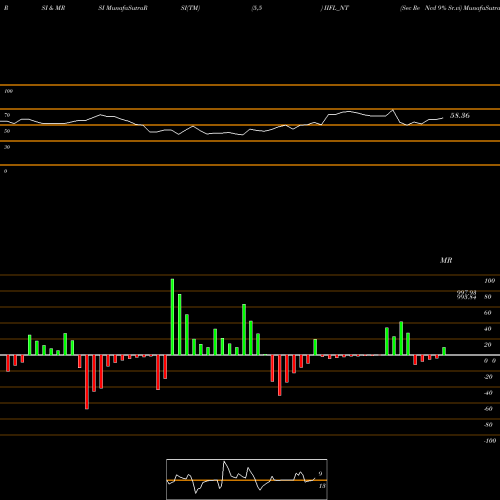Click the MR axis label 60

tap(487, 313)
